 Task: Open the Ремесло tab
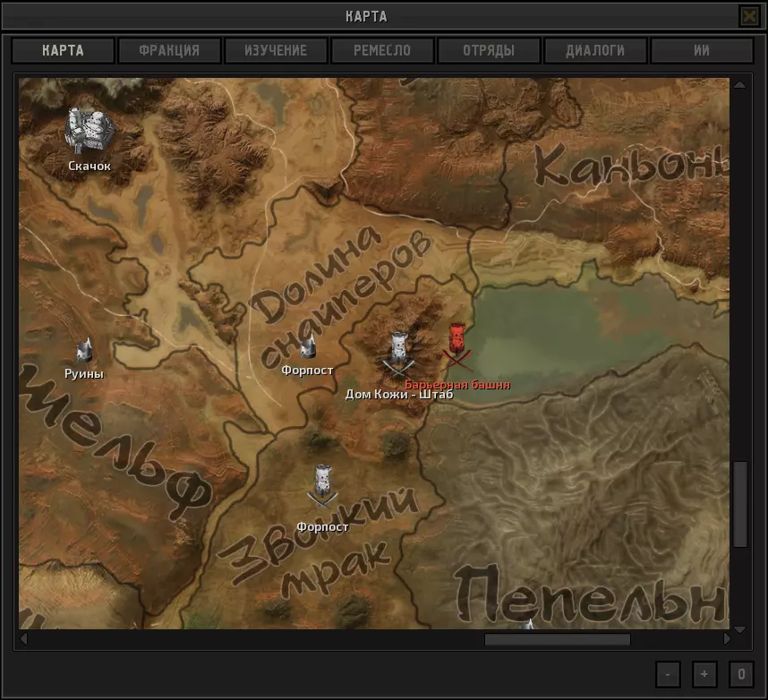pos(382,50)
